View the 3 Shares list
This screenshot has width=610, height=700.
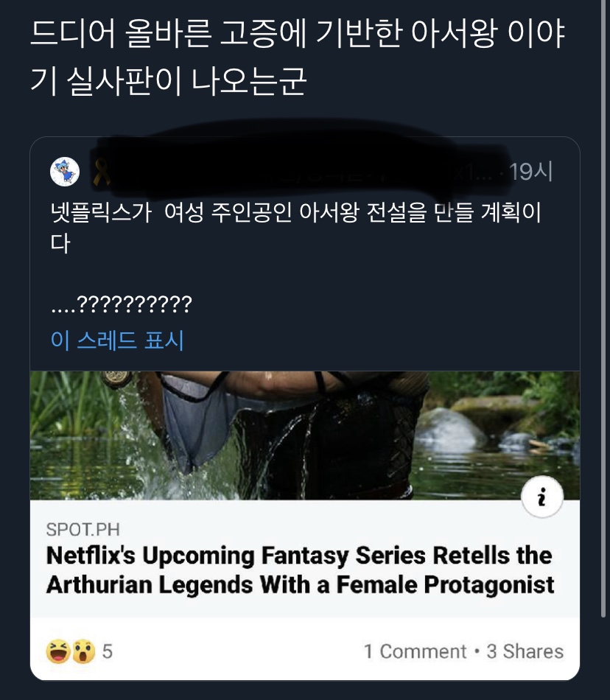525,651
